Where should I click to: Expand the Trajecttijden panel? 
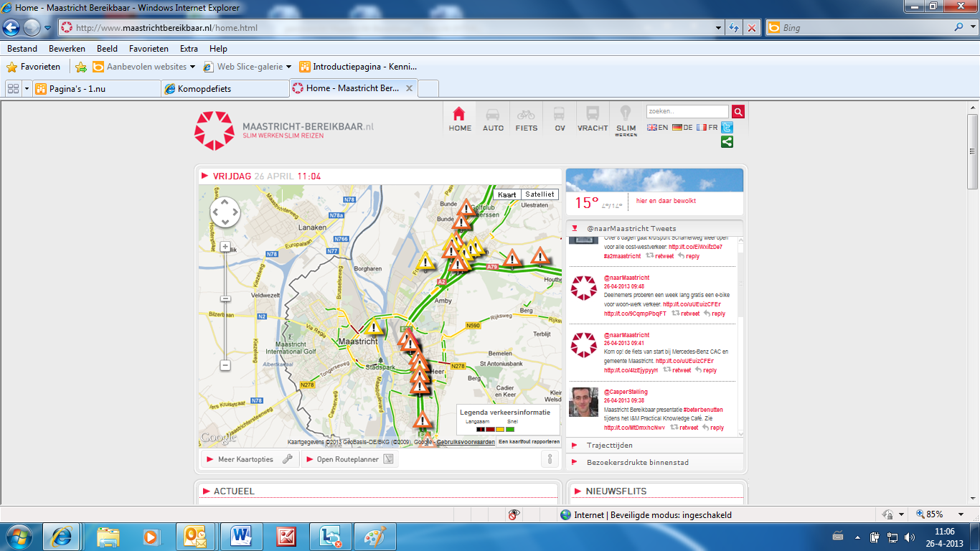(x=654, y=446)
